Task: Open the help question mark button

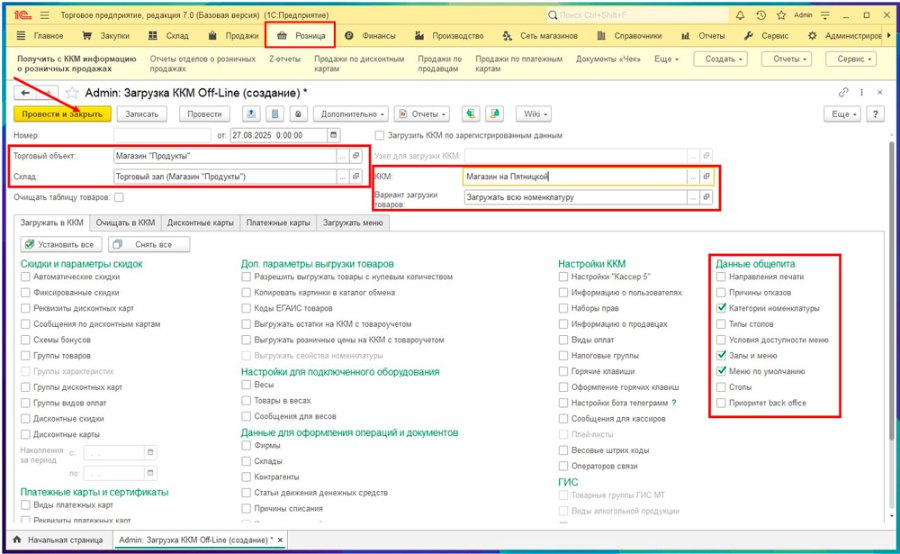Action: click(875, 114)
